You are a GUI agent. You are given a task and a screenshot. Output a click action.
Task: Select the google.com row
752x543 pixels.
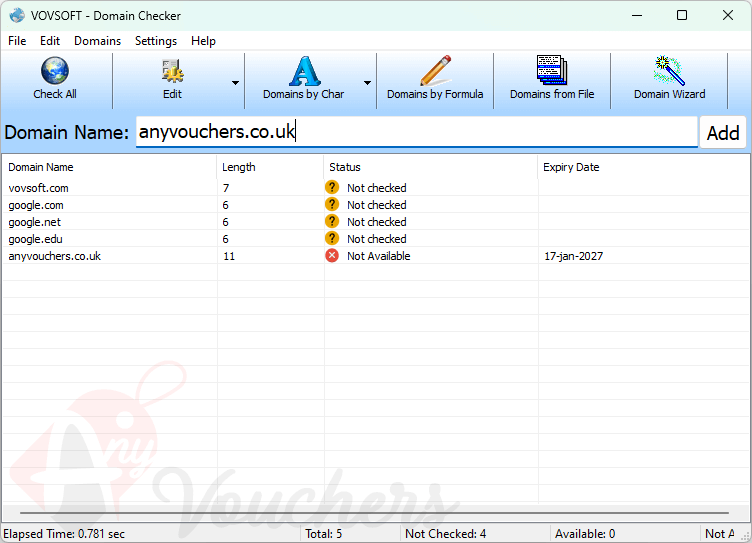pos(376,205)
